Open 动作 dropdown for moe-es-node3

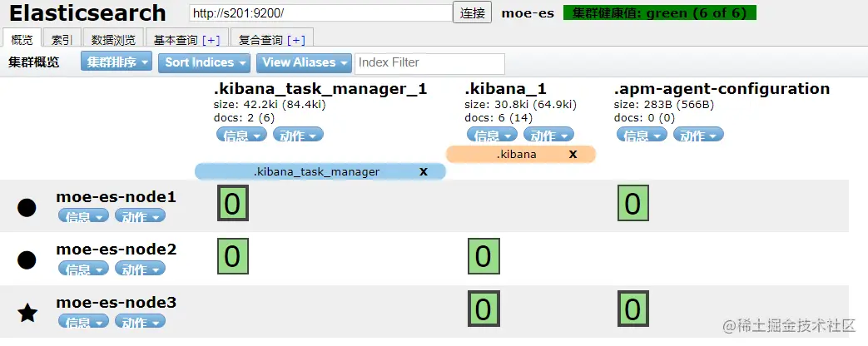pyautogui.click(x=140, y=321)
